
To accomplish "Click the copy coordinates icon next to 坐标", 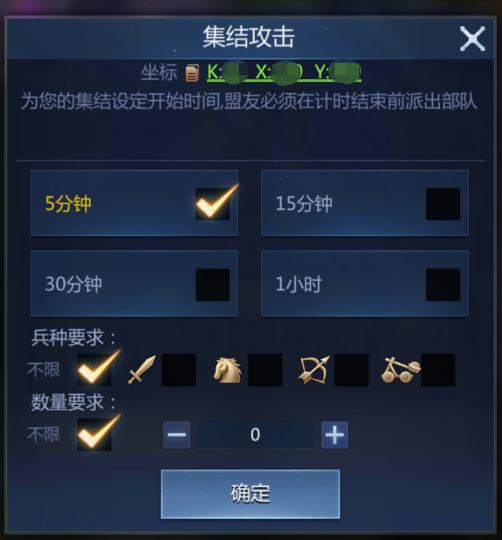I will click(x=192, y=73).
